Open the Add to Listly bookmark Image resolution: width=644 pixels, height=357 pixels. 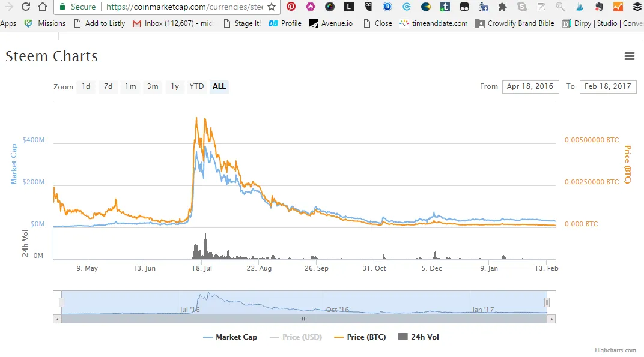(x=99, y=23)
